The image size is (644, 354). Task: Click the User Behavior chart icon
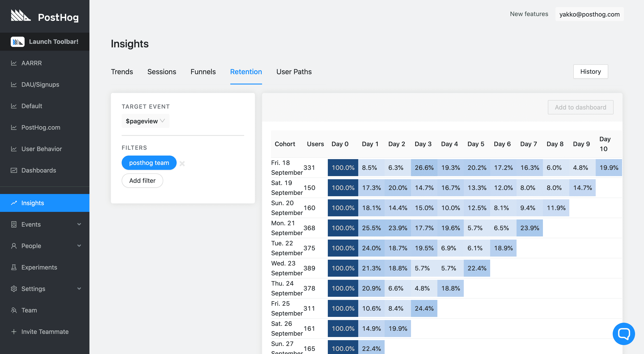point(14,149)
